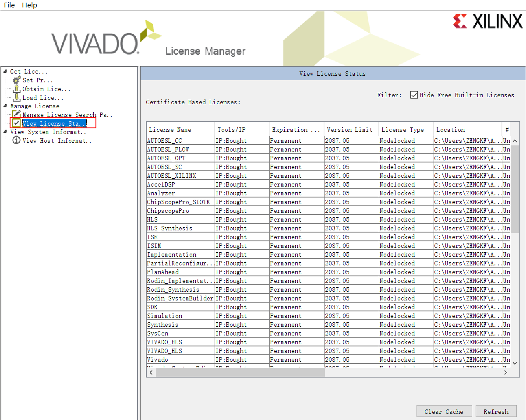Screen dimensions: 526x420
Task: Click the horizontal scrollbar thumb
Action: click(240, 372)
